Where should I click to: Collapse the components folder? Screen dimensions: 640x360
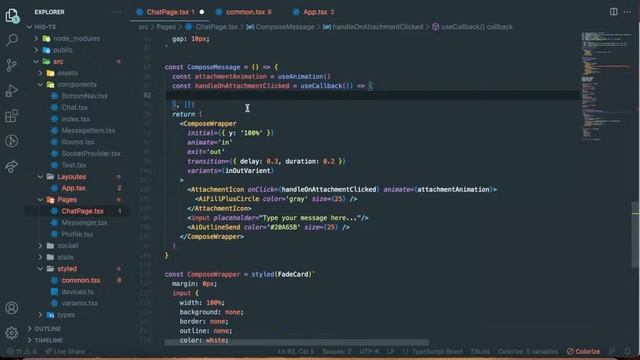[77, 84]
